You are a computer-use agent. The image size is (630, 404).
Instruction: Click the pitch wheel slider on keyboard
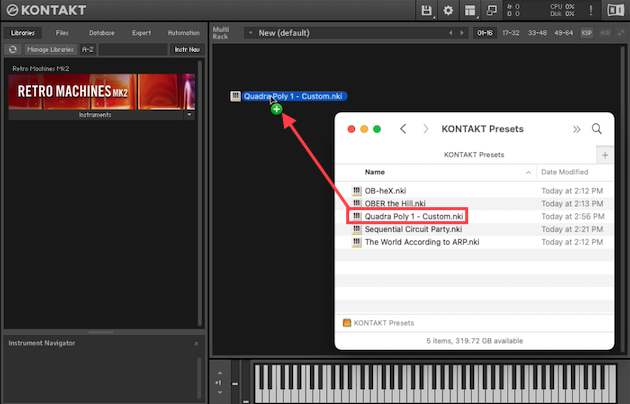235,382
